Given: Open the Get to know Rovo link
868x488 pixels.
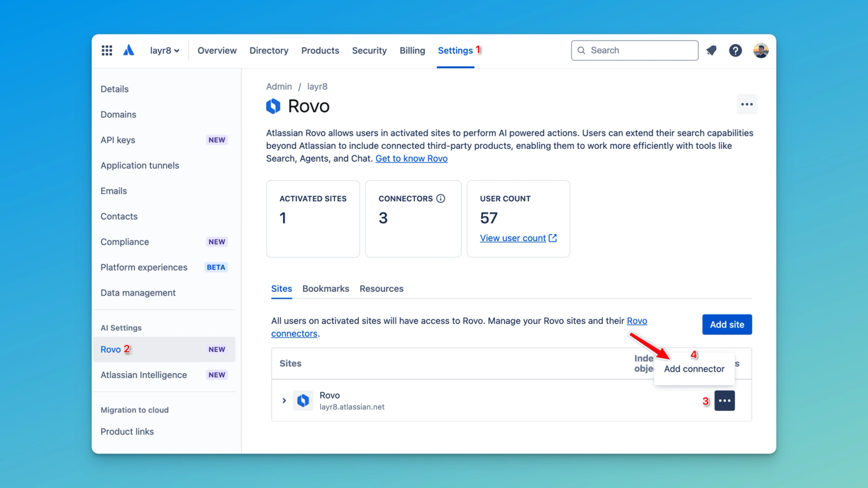Looking at the screenshot, I should [x=411, y=159].
